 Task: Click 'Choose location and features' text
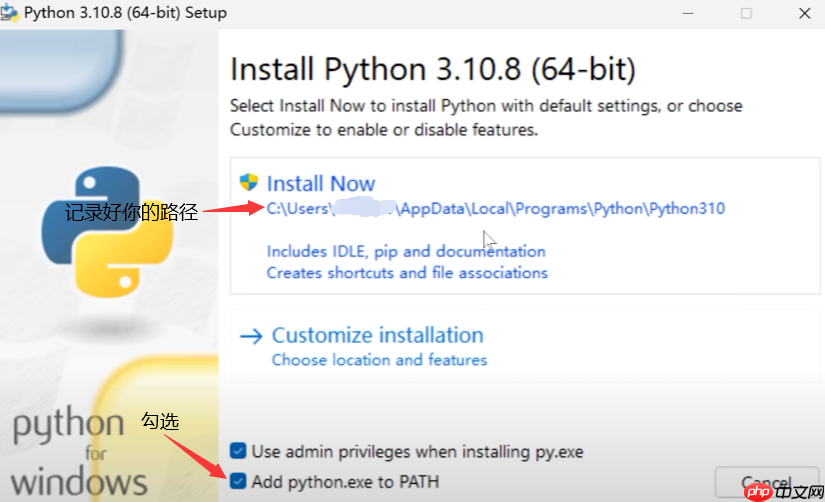[x=379, y=360]
